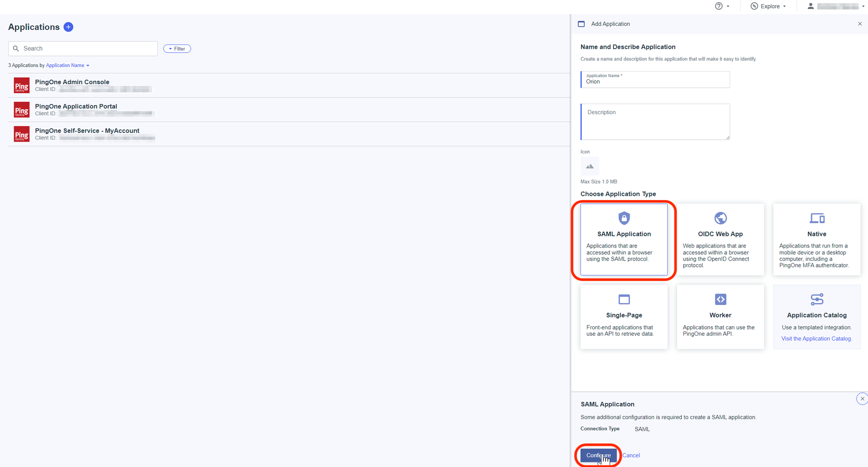Screen dimensions: 868x467
Task: Open the user account dropdown
Action: [836, 6]
